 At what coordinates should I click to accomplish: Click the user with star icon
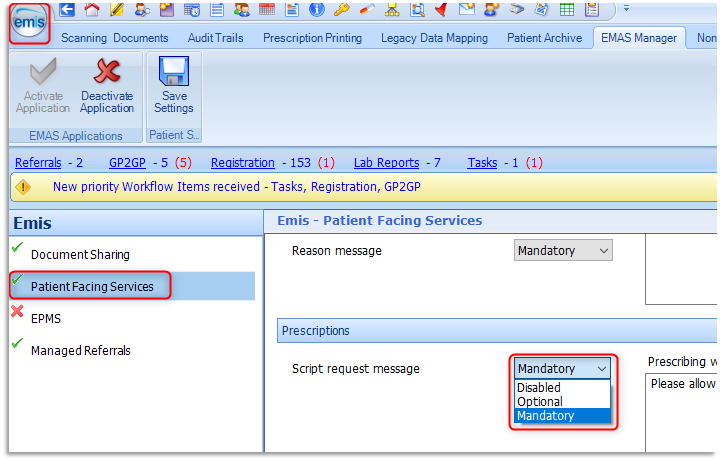492,9
